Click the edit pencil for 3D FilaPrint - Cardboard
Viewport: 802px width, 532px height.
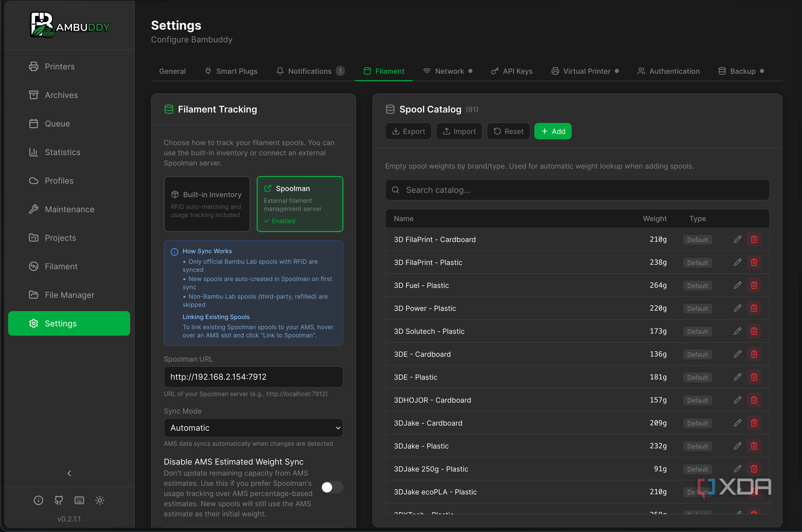[x=737, y=240]
